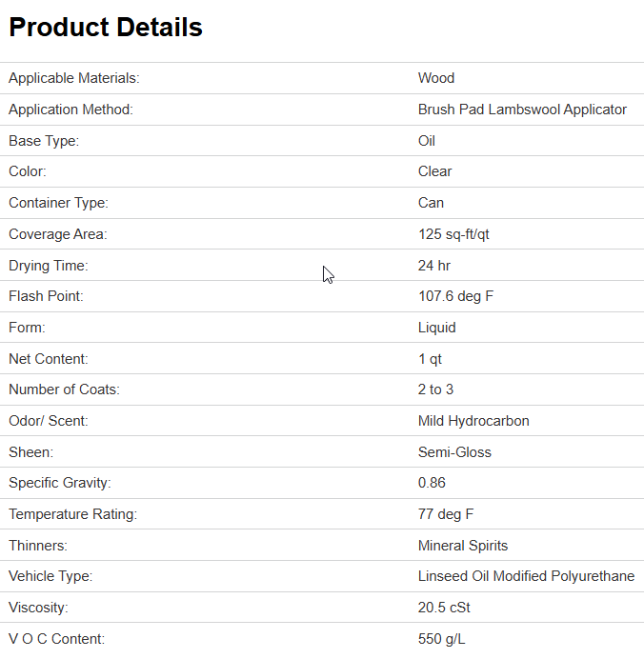This screenshot has width=644, height=659.
Task: Click the Linseed Oil Modified Polyurethane value
Action: point(526,576)
